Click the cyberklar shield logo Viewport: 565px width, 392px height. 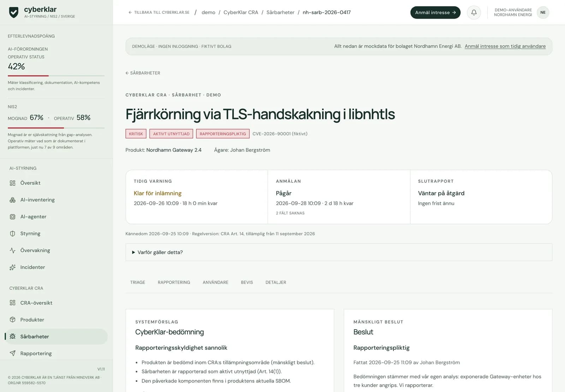[x=14, y=12]
